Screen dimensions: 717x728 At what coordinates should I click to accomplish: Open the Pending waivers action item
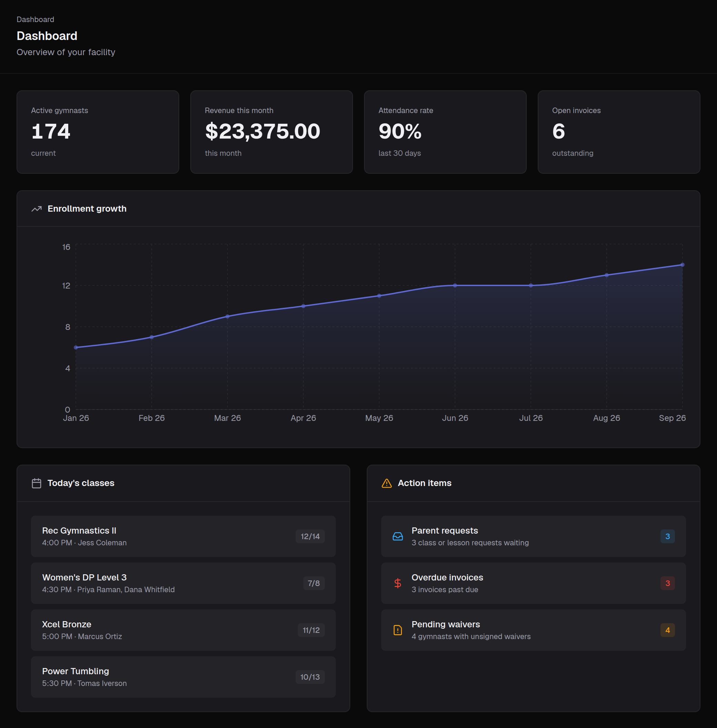point(533,630)
